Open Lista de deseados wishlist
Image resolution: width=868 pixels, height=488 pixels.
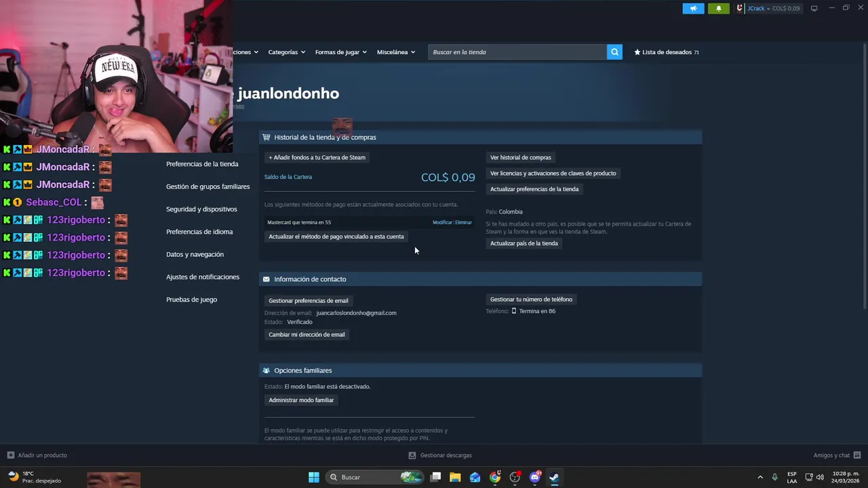[x=667, y=52]
